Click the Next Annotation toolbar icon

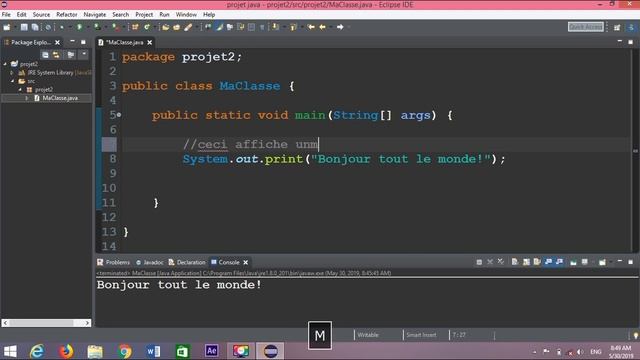click(276, 27)
